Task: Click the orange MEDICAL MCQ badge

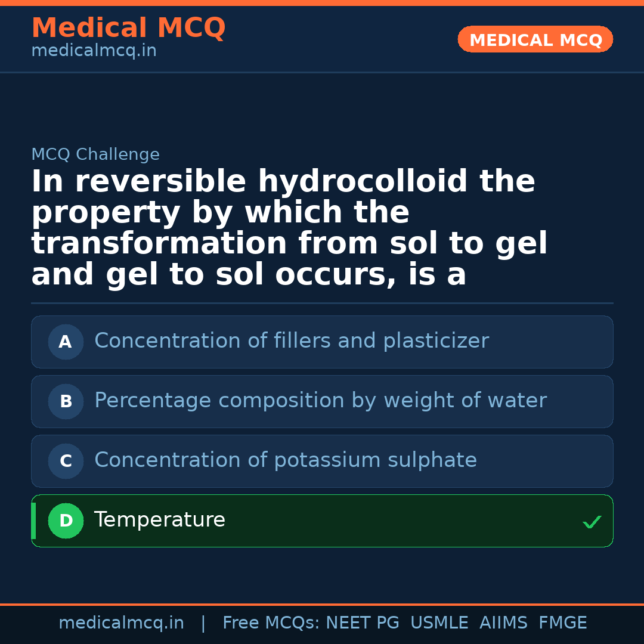Action: 535,40
